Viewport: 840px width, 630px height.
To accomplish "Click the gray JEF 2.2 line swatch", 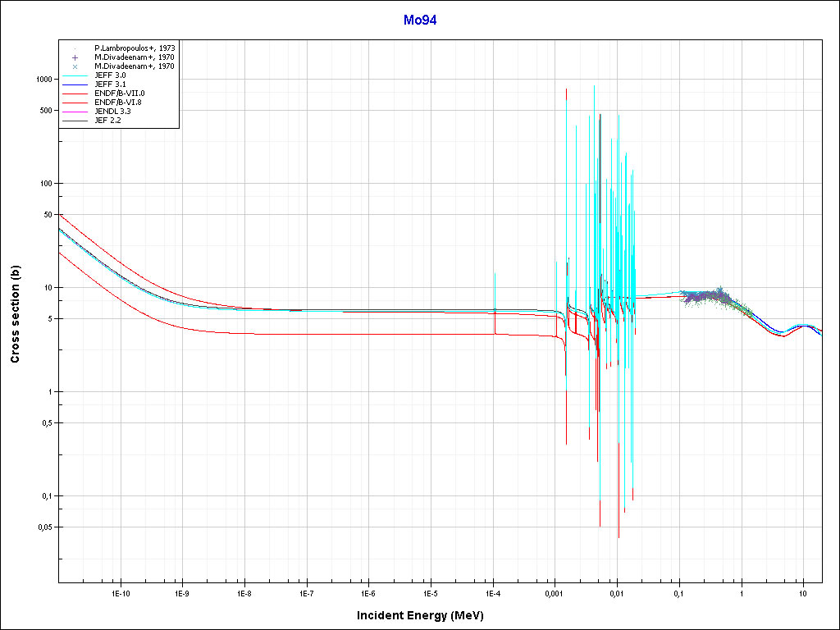I will [x=75, y=120].
